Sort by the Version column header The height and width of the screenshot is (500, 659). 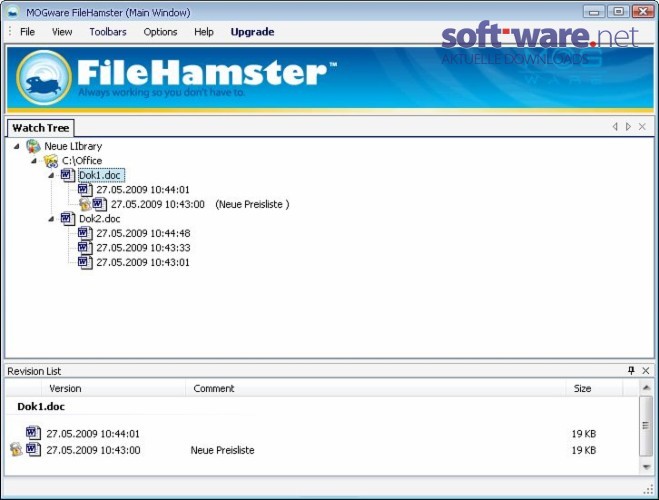(113, 388)
